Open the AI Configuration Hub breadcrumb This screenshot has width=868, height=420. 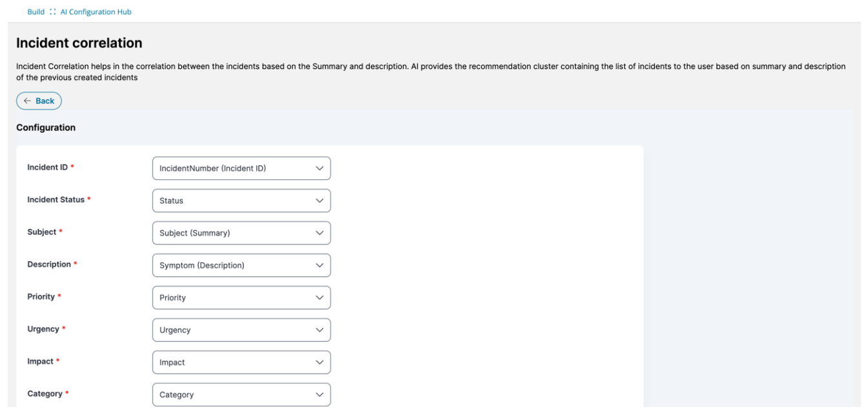96,12
